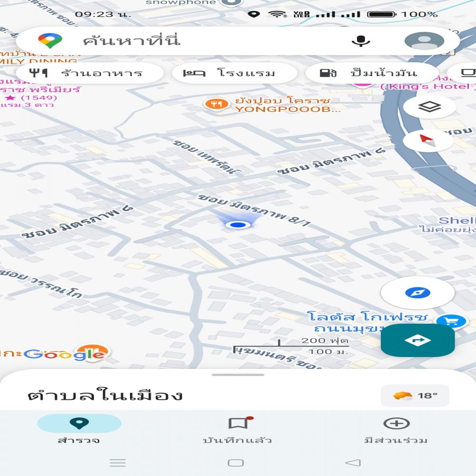
Task: Open the มีส่วนร่วม contribute tab
Action: coord(396,430)
